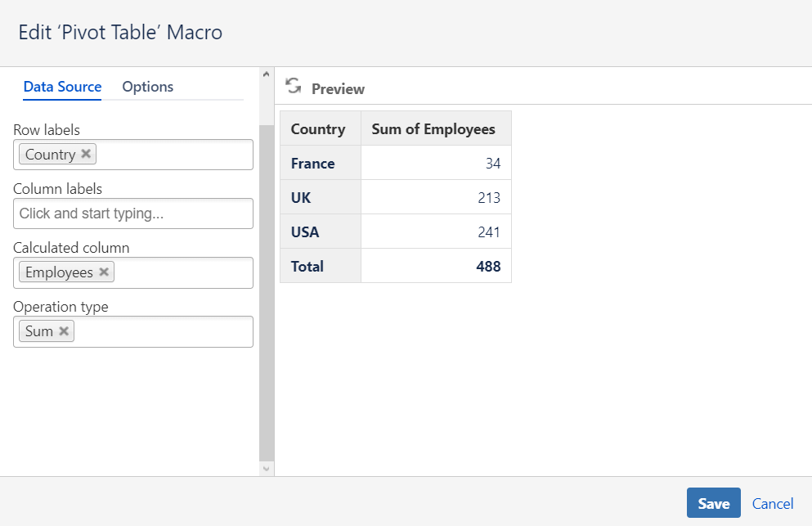
Task: Select the France row in preview
Action: [x=313, y=164]
